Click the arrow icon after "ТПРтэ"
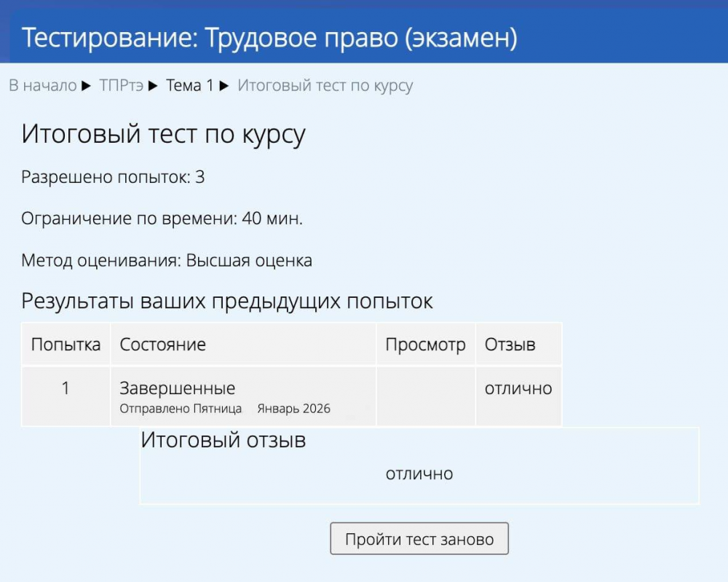 pos(153,86)
